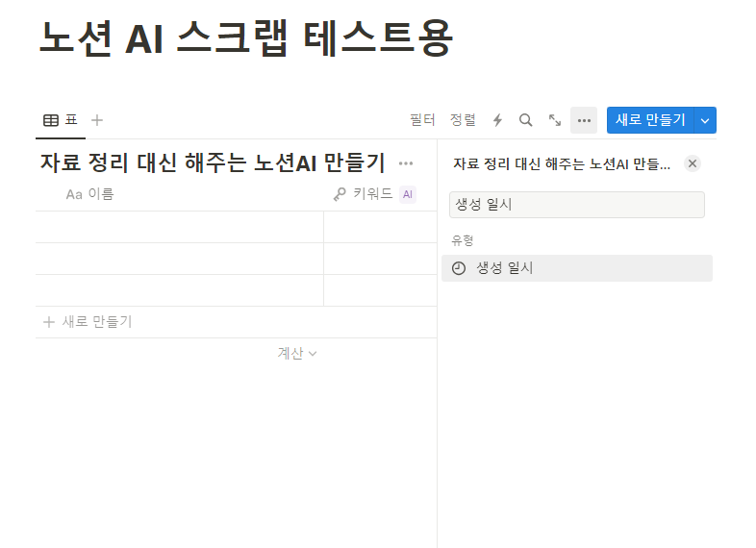The width and height of the screenshot is (756, 548).
Task: Expand to full page with arrows icon
Action: coord(554,120)
